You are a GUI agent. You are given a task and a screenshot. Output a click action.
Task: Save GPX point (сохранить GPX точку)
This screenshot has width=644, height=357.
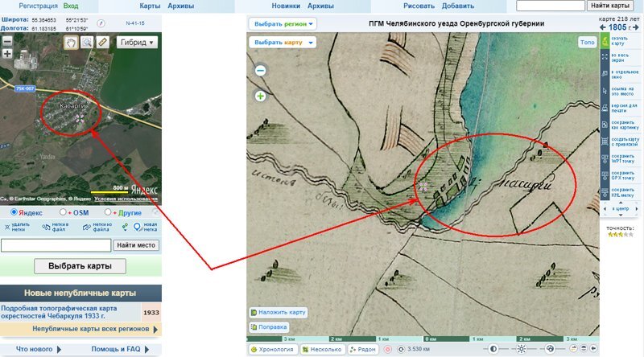click(x=605, y=175)
